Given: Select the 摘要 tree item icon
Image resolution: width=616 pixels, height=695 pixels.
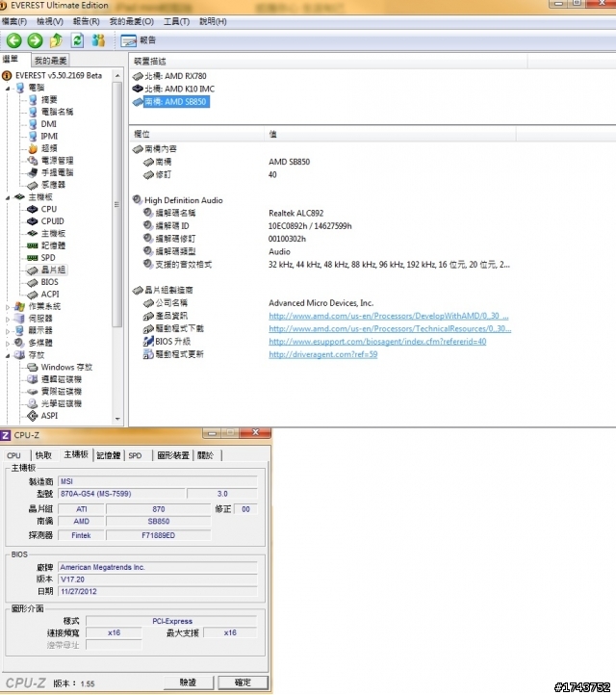Looking at the screenshot, I should click(x=33, y=99).
